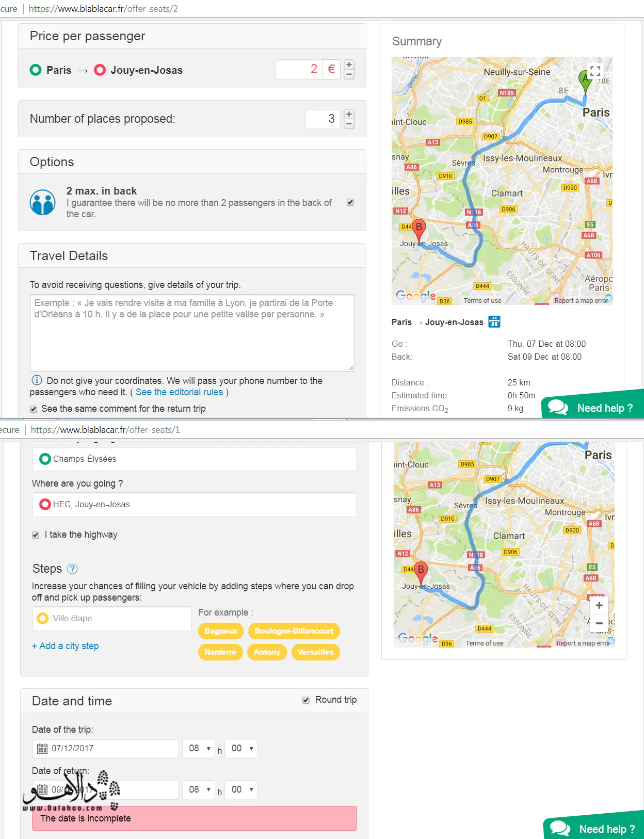Toggle the Round trip checkbox
Image resolution: width=644 pixels, height=839 pixels.
coord(306,700)
